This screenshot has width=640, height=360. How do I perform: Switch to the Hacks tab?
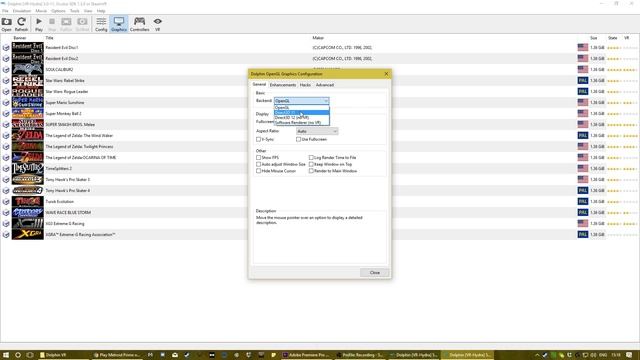pyautogui.click(x=305, y=85)
